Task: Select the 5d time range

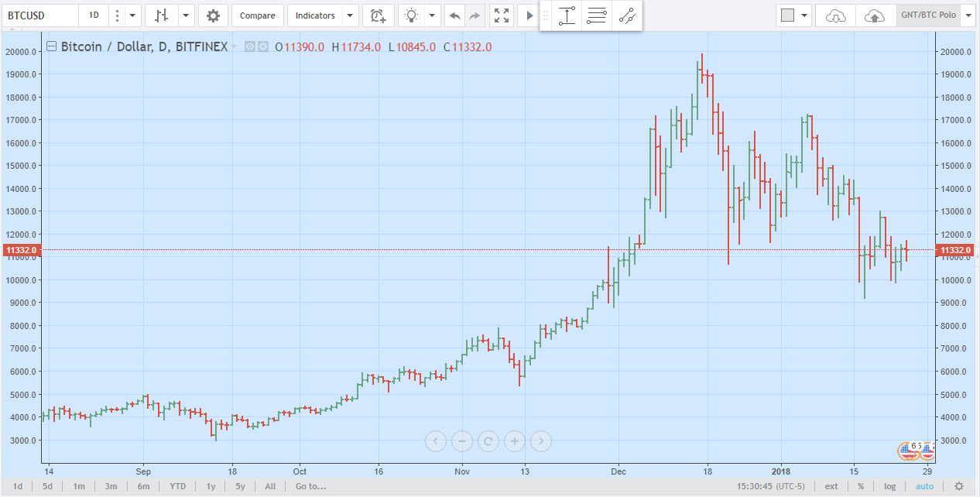Action: point(48,486)
